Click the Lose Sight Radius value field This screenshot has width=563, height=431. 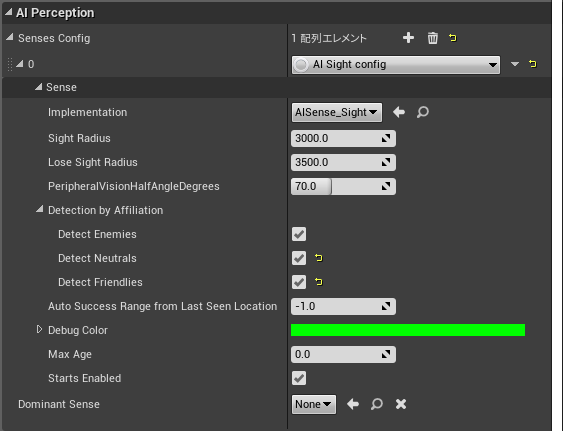343,162
